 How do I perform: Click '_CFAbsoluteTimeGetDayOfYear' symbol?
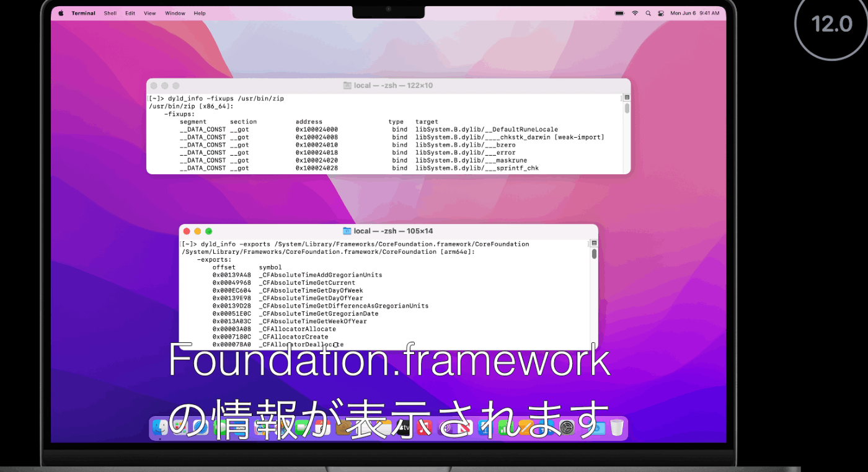pos(311,298)
